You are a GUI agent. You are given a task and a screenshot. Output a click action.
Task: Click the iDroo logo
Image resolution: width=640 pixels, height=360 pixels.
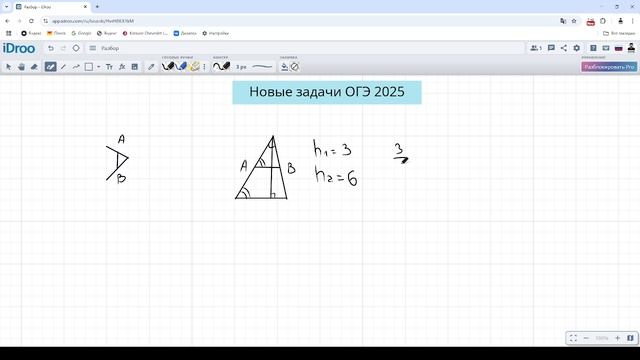coord(19,48)
